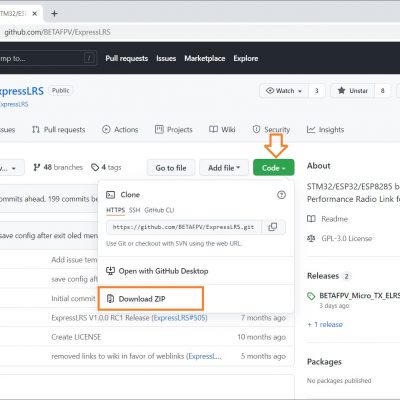View the 4 tags list
The image size is (400, 400).
tap(106, 167)
